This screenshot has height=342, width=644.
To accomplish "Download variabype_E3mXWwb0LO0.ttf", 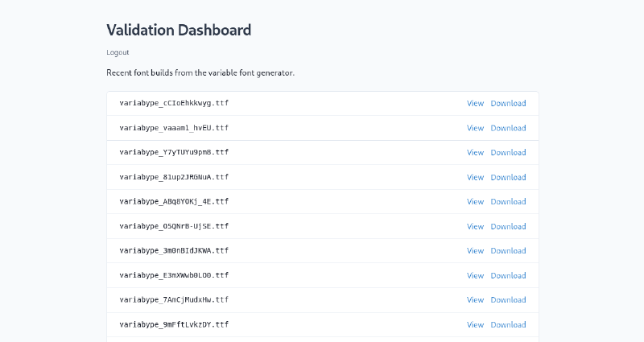I will (x=508, y=275).
